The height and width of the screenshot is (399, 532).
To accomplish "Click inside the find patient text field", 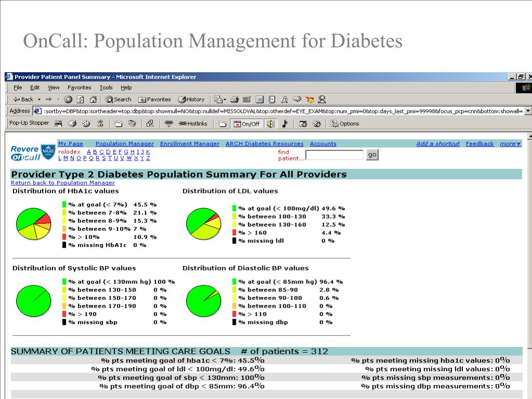I will (335, 155).
